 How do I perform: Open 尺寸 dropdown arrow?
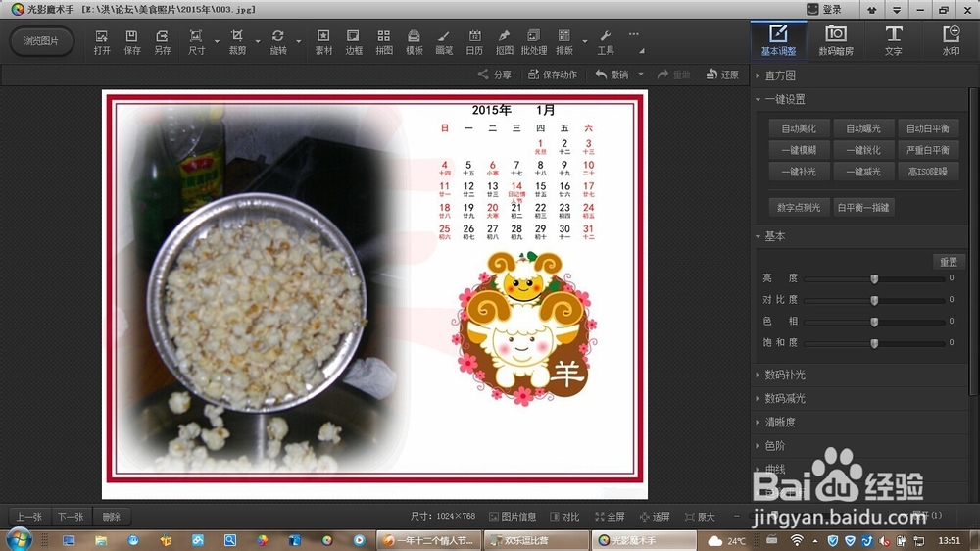(217, 42)
